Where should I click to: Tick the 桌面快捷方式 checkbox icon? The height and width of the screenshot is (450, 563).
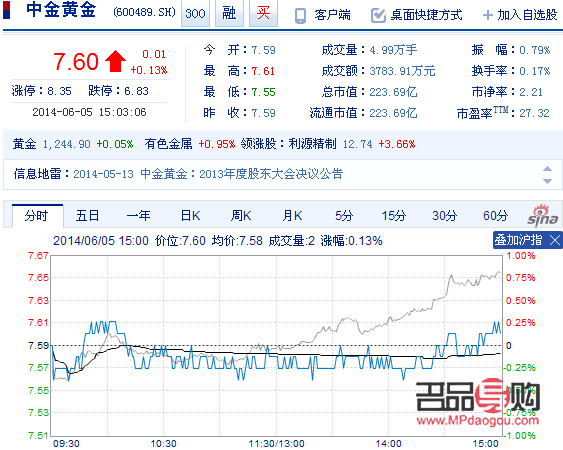(x=378, y=15)
